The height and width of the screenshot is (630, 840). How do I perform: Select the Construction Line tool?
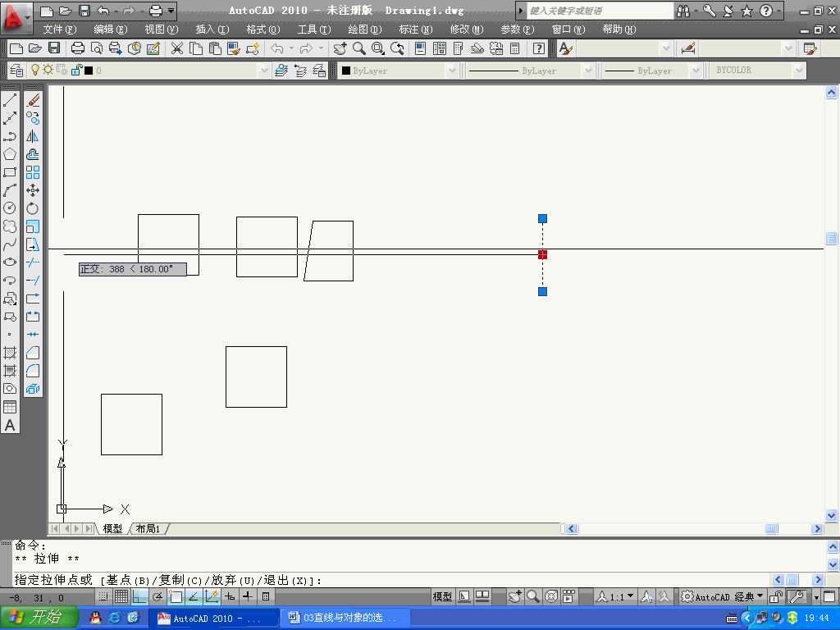[x=10, y=118]
